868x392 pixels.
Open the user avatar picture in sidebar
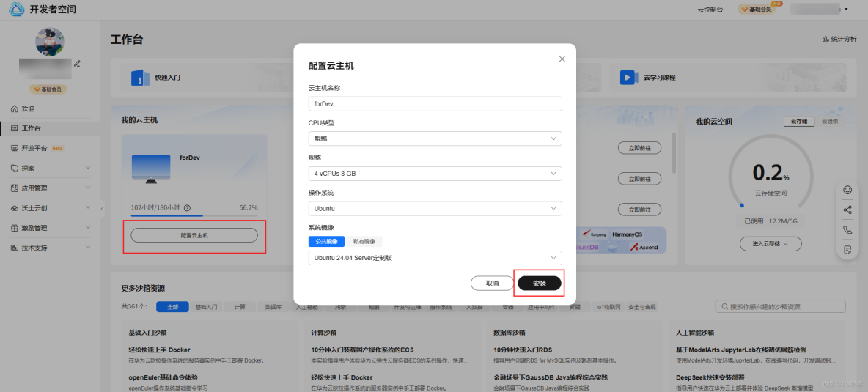click(x=50, y=42)
